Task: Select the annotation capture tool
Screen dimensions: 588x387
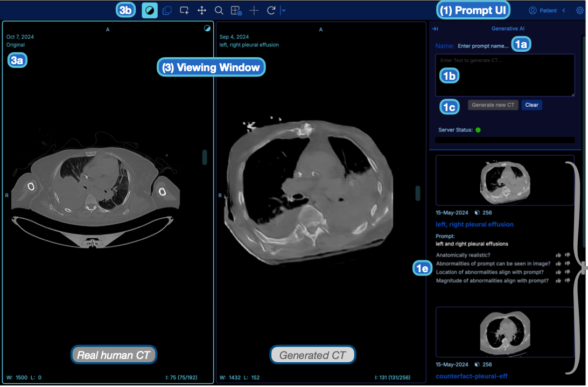Action: click(x=184, y=10)
